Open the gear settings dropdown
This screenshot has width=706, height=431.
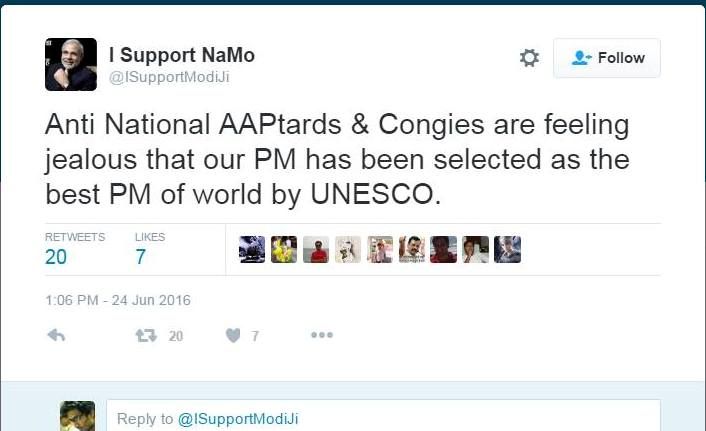[x=529, y=58]
